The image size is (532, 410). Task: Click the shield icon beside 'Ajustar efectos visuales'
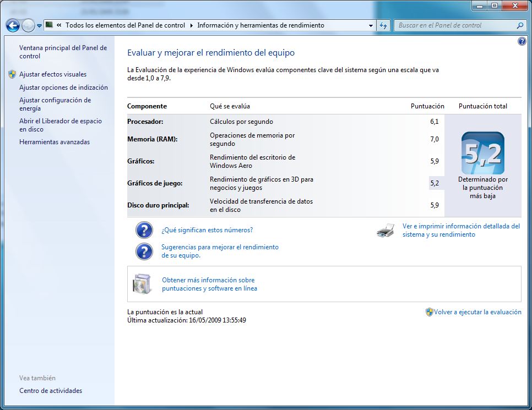[x=12, y=74]
